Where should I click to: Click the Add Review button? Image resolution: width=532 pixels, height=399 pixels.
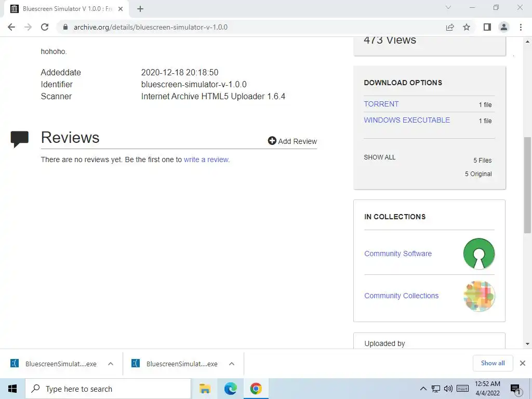click(292, 141)
